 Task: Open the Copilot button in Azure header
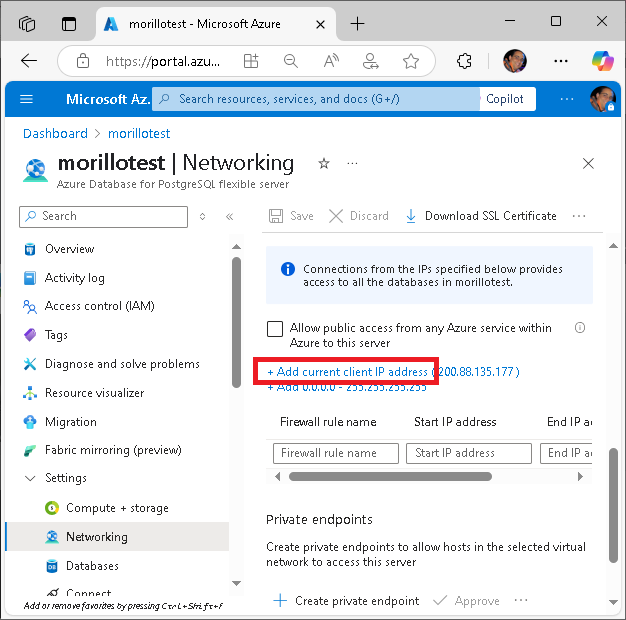tap(507, 99)
